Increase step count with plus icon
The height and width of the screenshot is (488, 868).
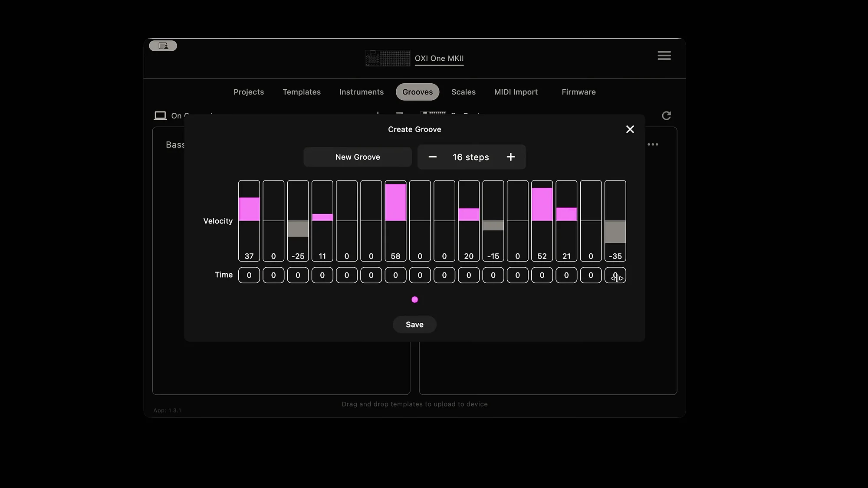pos(510,157)
